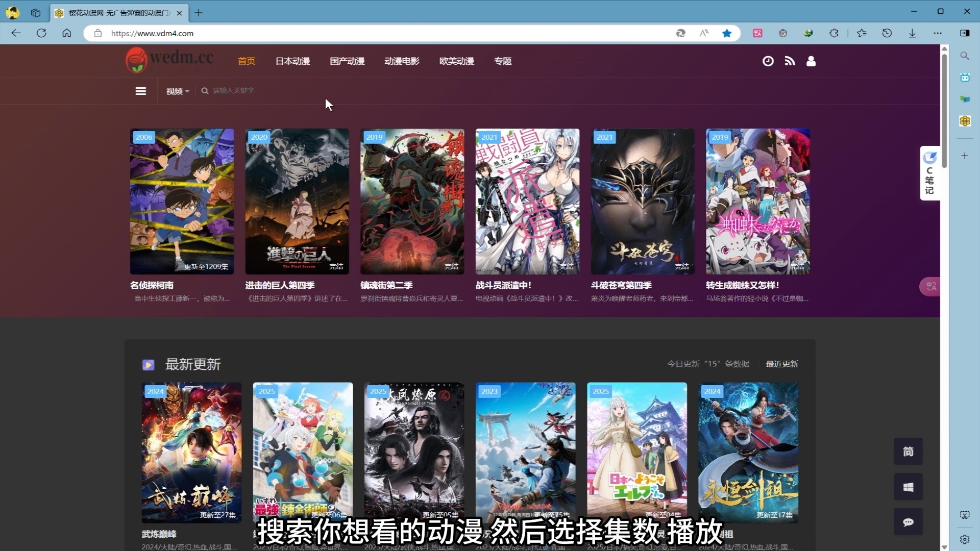
Task: Click the read aloud icon
Action: click(x=704, y=33)
